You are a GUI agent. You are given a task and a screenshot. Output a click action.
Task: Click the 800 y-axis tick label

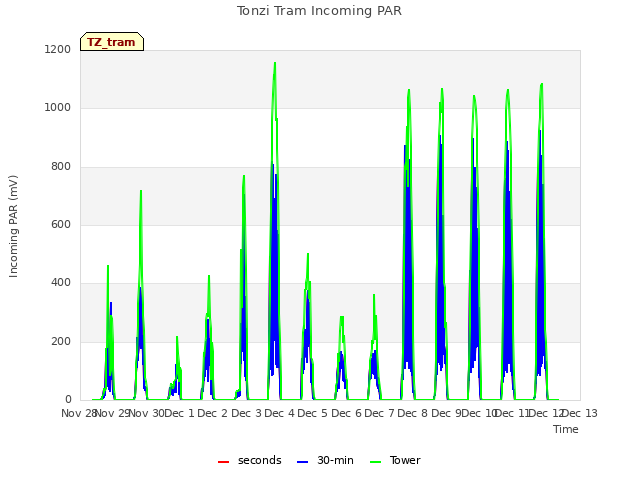pos(61,167)
